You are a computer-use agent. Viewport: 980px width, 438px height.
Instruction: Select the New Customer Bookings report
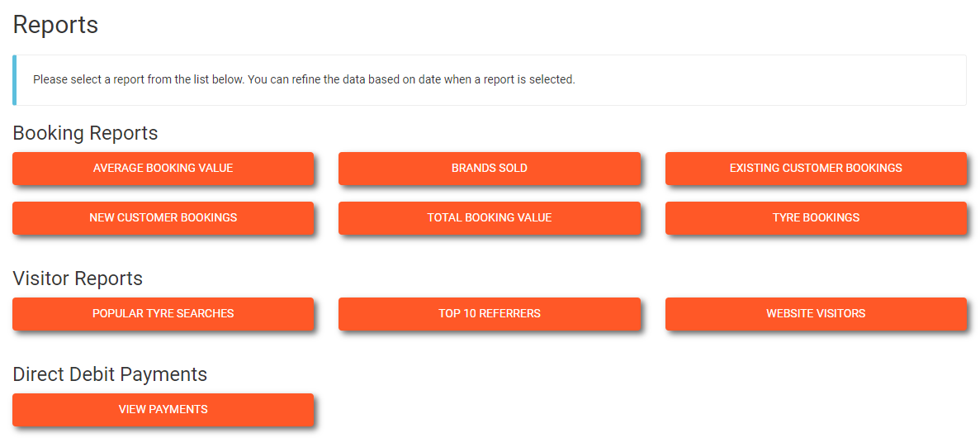click(x=163, y=217)
